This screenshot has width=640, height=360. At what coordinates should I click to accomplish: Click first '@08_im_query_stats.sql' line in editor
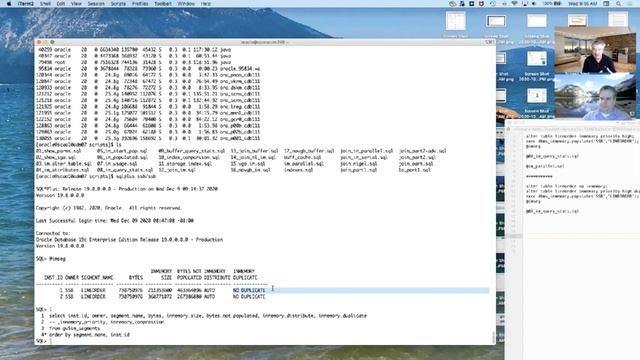coord(552,156)
